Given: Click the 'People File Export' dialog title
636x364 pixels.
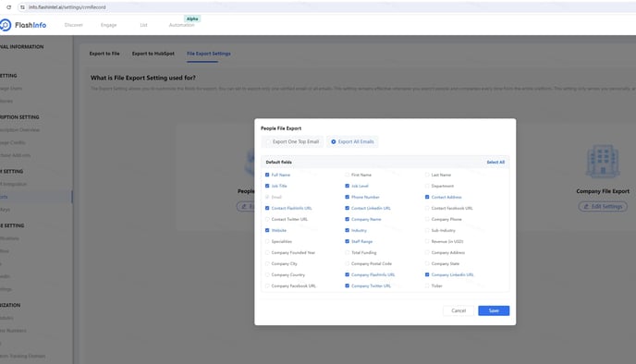Looking at the screenshot, I should pyautogui.click(x=281, y=128).
